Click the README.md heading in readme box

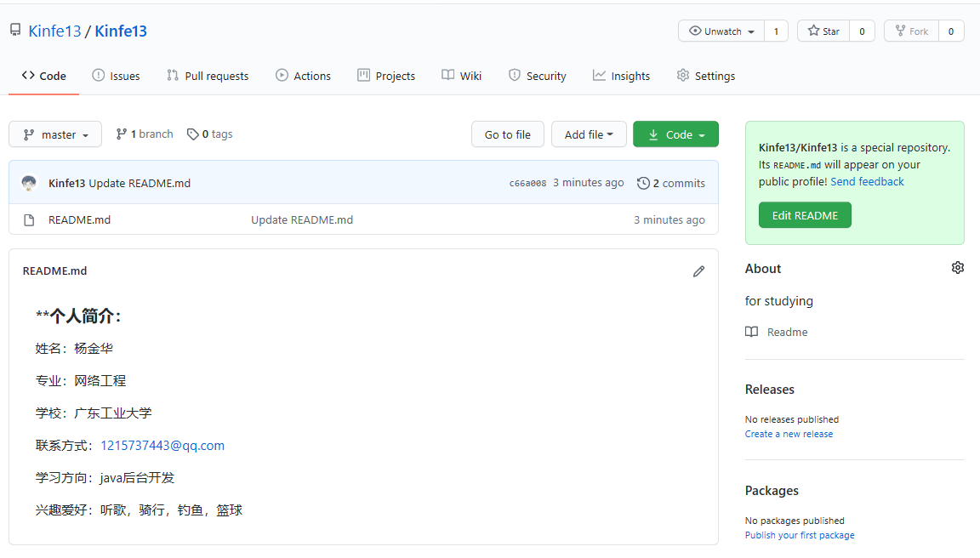click(x=55, y=271)
